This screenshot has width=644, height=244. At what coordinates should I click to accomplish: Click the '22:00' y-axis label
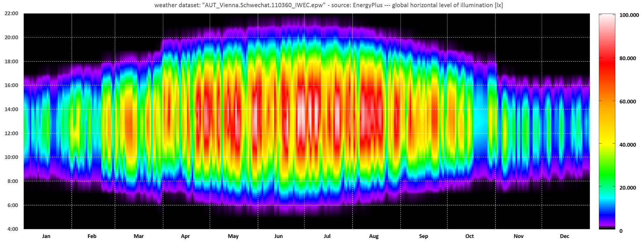click(x=11, y=14)
